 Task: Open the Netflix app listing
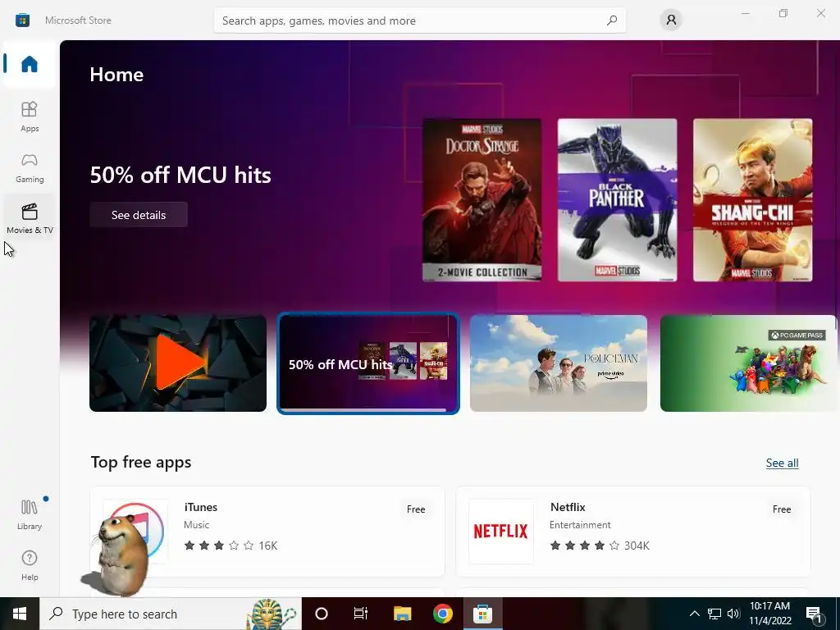click(633, 532)
